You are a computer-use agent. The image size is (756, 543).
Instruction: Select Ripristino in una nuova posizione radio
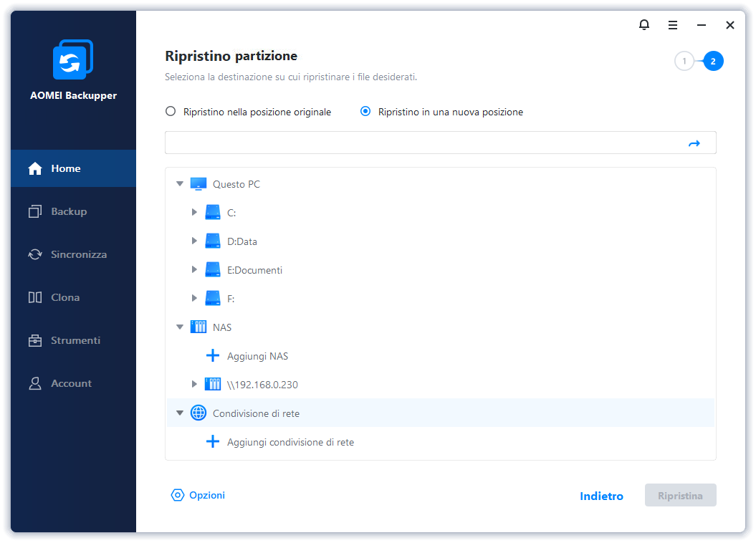365,112
